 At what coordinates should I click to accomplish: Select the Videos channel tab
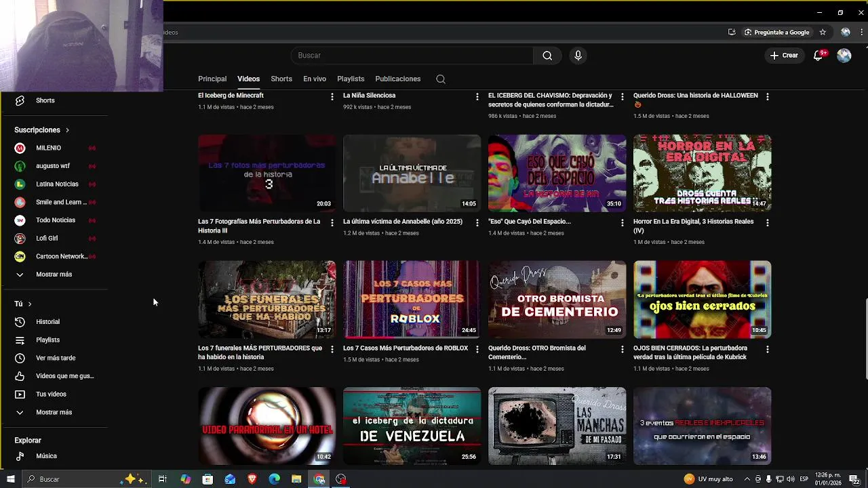(x=248, y=79)
